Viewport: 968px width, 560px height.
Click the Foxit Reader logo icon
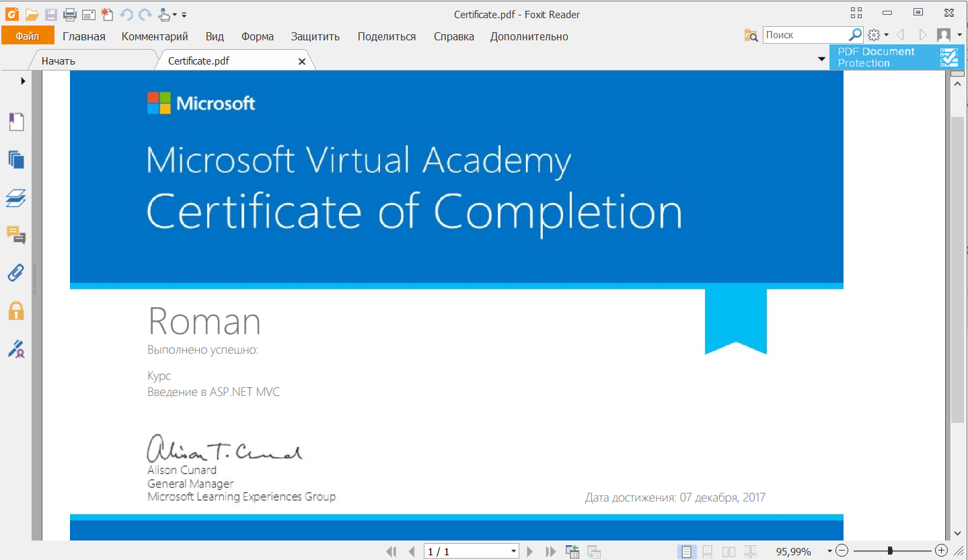[12, 14]
